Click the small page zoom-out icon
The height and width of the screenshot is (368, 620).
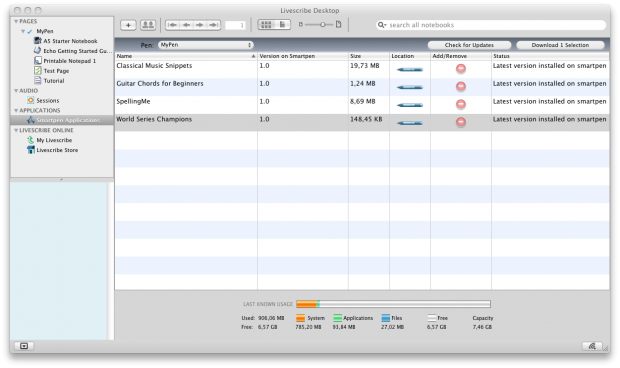tap(301, 25)
